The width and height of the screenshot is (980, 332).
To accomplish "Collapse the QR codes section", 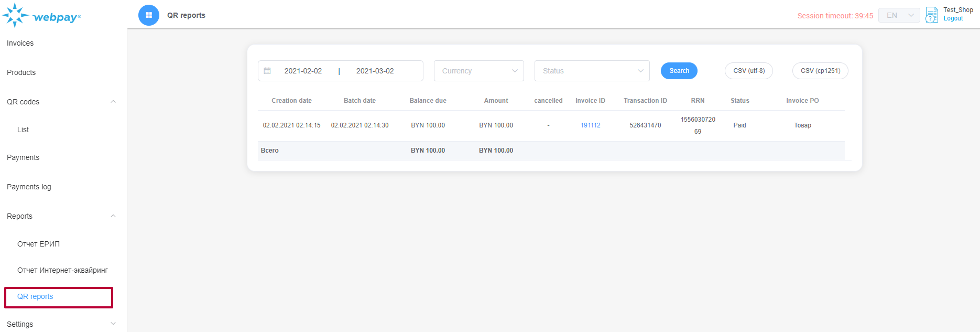I will coord(113,102).
